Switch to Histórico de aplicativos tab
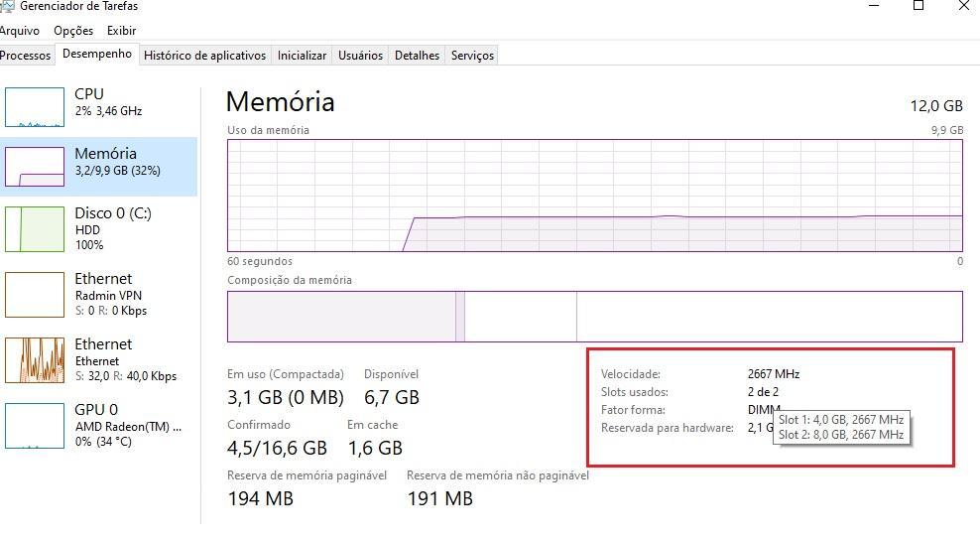Image resolution: width=980 pixels, height=540 pixels. click(x=204, y=55)
